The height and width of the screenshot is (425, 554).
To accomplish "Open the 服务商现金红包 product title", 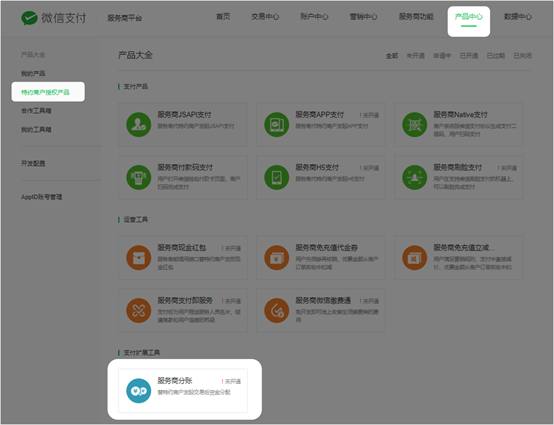I will [182, 248].
